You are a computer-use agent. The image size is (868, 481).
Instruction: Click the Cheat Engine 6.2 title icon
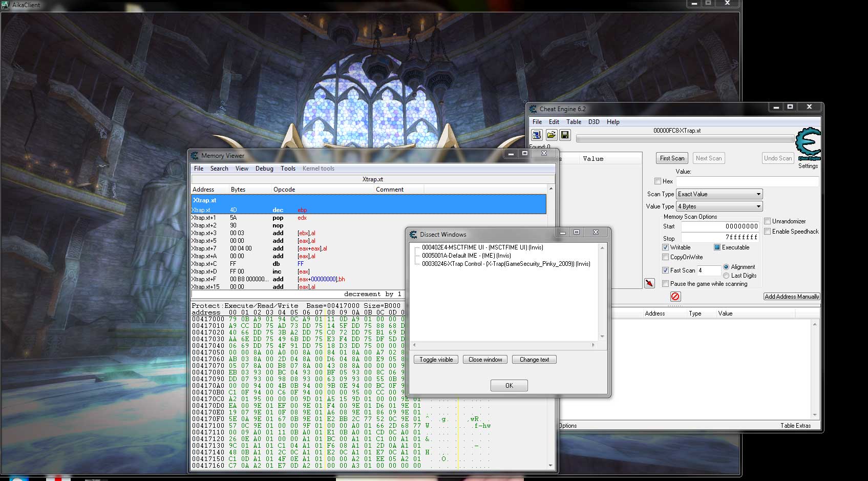pos(533,109)
